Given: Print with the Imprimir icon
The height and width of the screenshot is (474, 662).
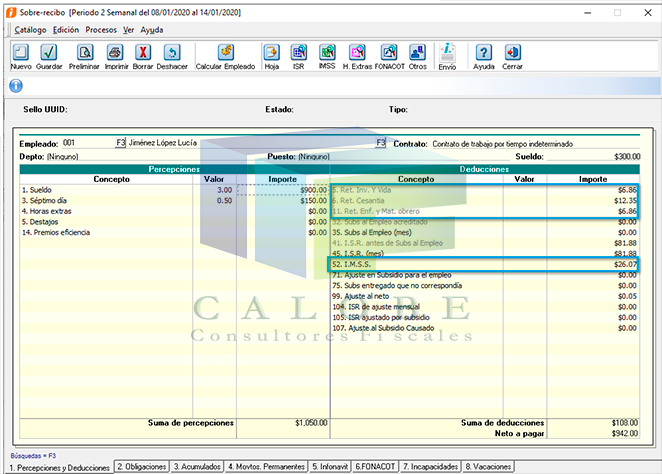Looking at the screenshot, I should tap(116, 57).
